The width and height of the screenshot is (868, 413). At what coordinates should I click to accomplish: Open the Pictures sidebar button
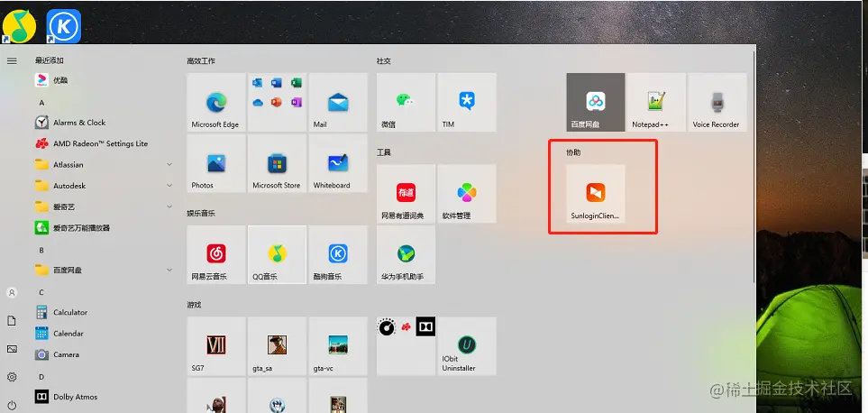12,349
